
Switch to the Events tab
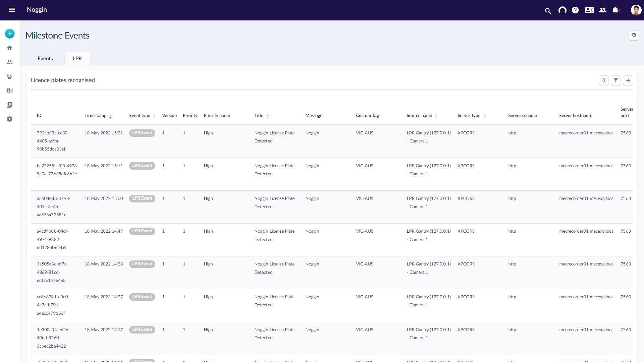[x=45, y=58]
